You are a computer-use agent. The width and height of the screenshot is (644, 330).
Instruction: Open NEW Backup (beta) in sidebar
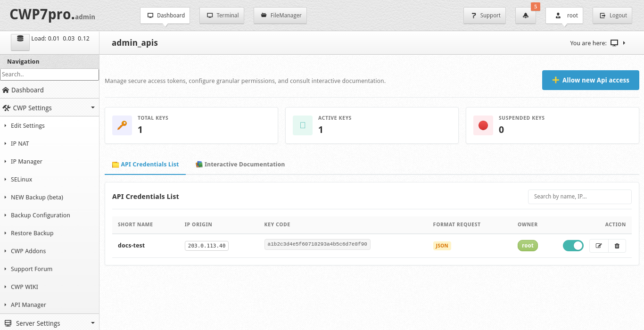pos(50,198)
